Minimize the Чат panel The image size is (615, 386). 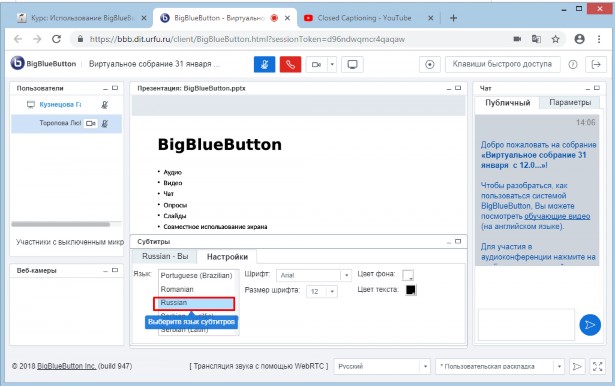click(x=588, y=89)
